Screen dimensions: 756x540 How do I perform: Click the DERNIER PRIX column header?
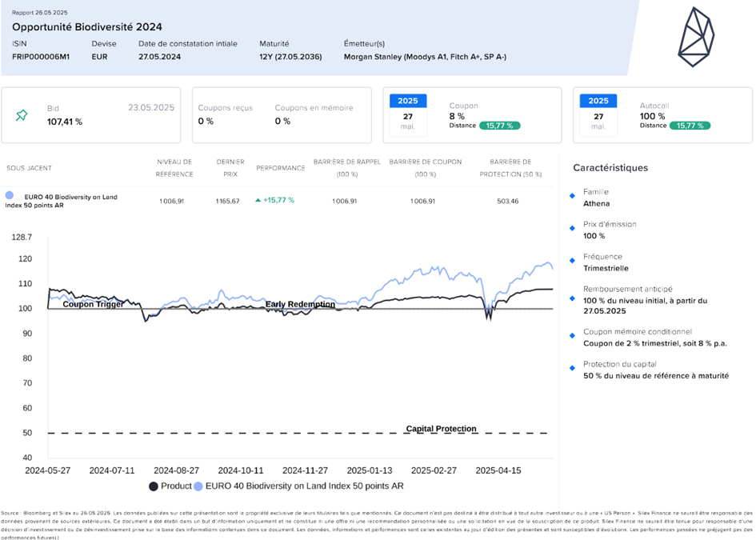pos(230,168)
